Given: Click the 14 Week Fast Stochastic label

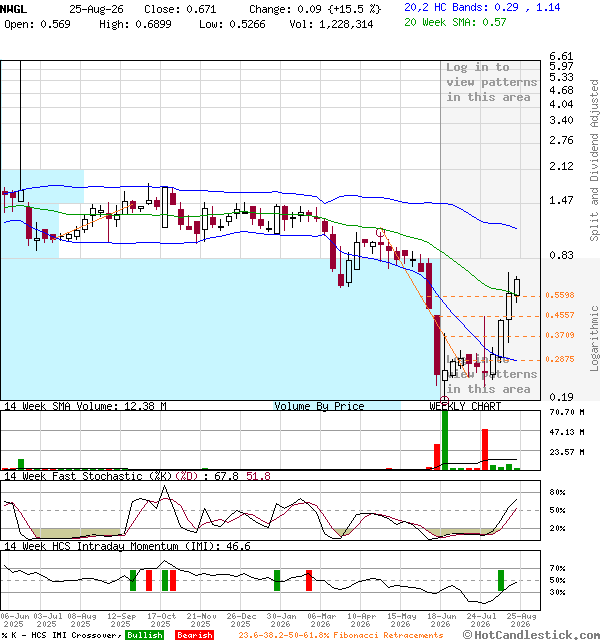Looking at the screenshot, I should [137, 476].
